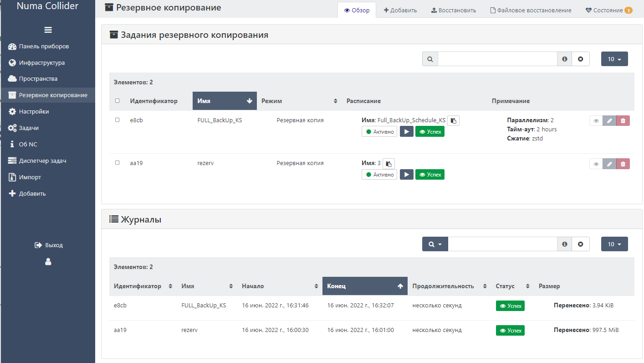
Task: Copy the schedule name for rezerv task
Action: pos(388,163)
